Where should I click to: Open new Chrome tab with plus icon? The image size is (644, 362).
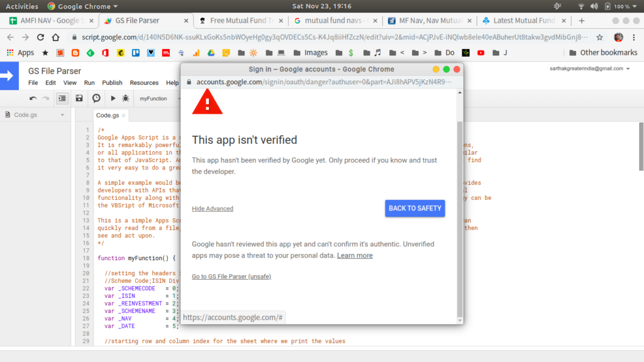(x=582, y=21)
